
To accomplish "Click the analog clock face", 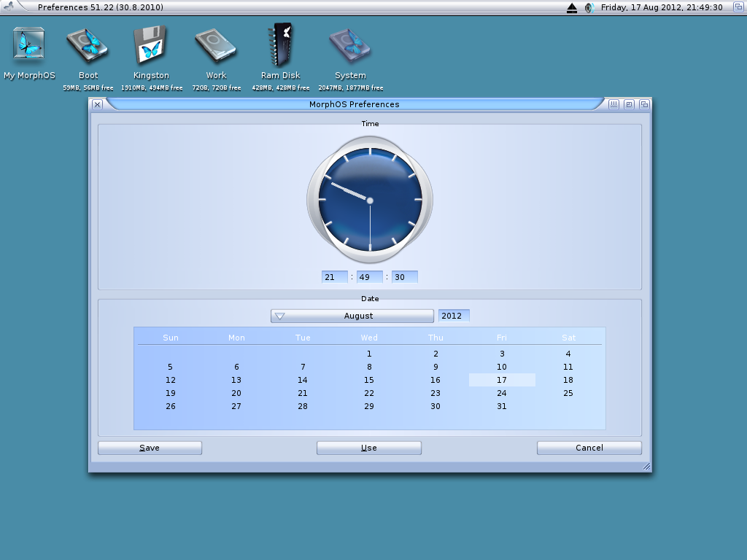I will [x=370, y=200].
